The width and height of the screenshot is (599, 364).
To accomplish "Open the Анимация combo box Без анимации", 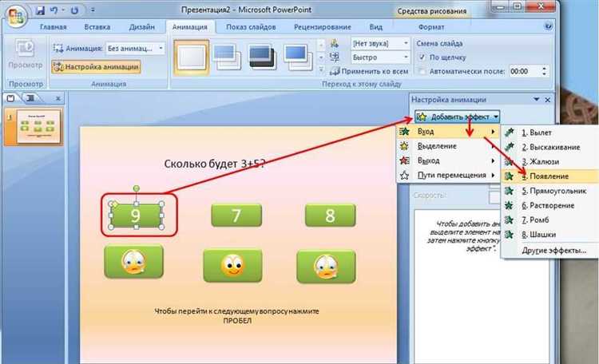I will [x=135, y=49].
